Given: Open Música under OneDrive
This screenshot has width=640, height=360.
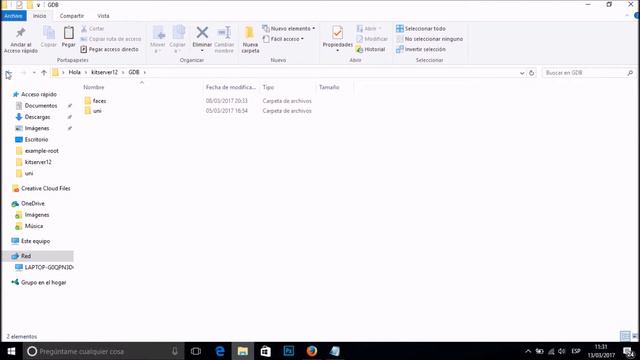Looking at the screenshot, I should 33,226.
